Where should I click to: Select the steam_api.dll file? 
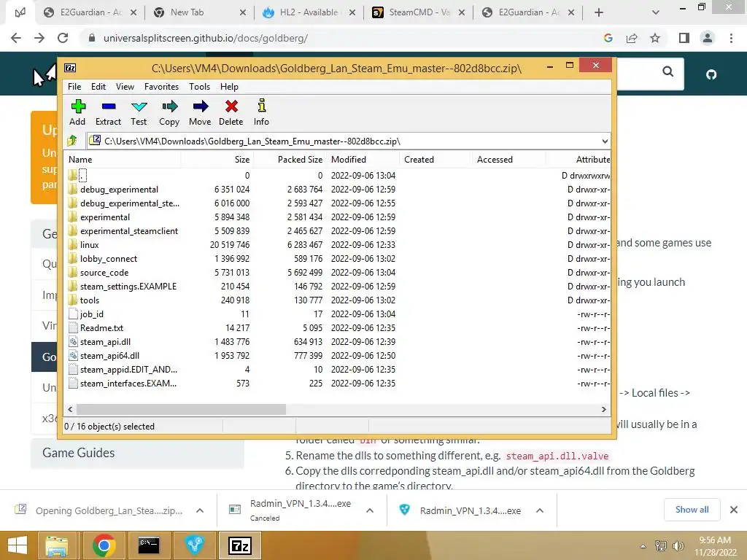click(x=105, y=342)
